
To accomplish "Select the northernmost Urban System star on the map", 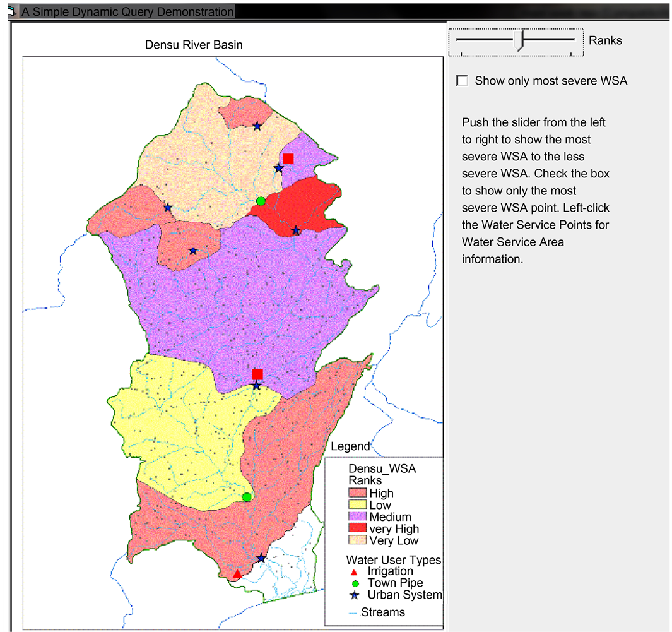I will pyautogui.click(x=257, y=126).
